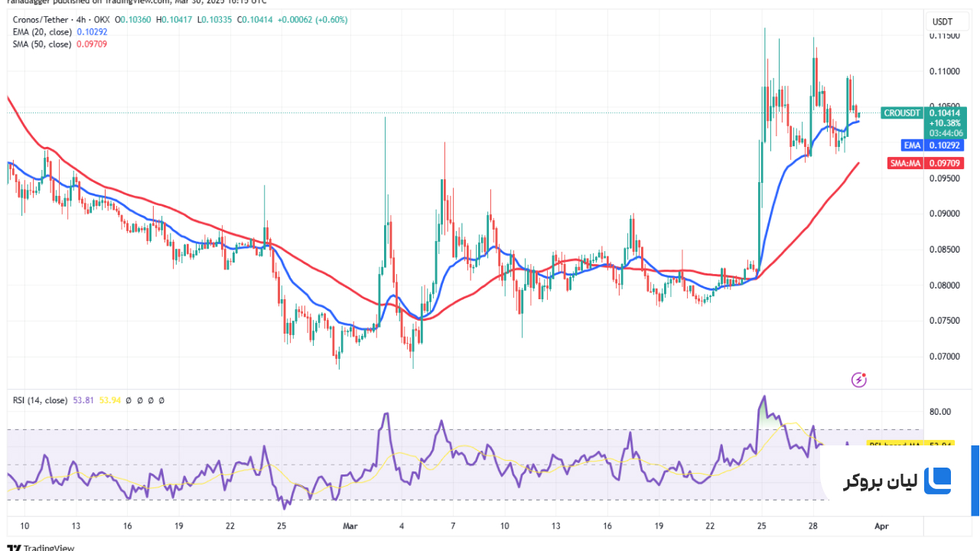980x551 pixels.
Task: Click the green last-price tag with countdown 03:44:06
Action: coord(946,122)
